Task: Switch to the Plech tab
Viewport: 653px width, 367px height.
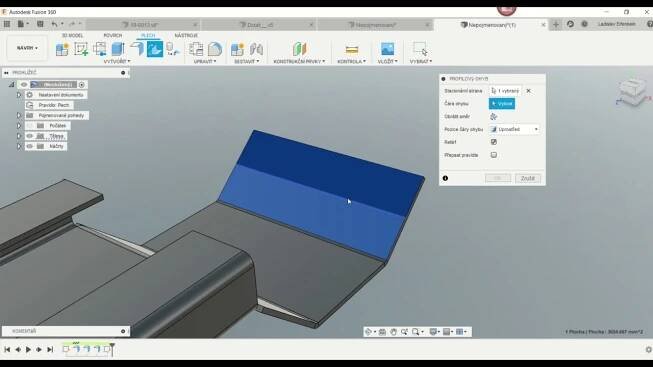Action: click(148, 35)
